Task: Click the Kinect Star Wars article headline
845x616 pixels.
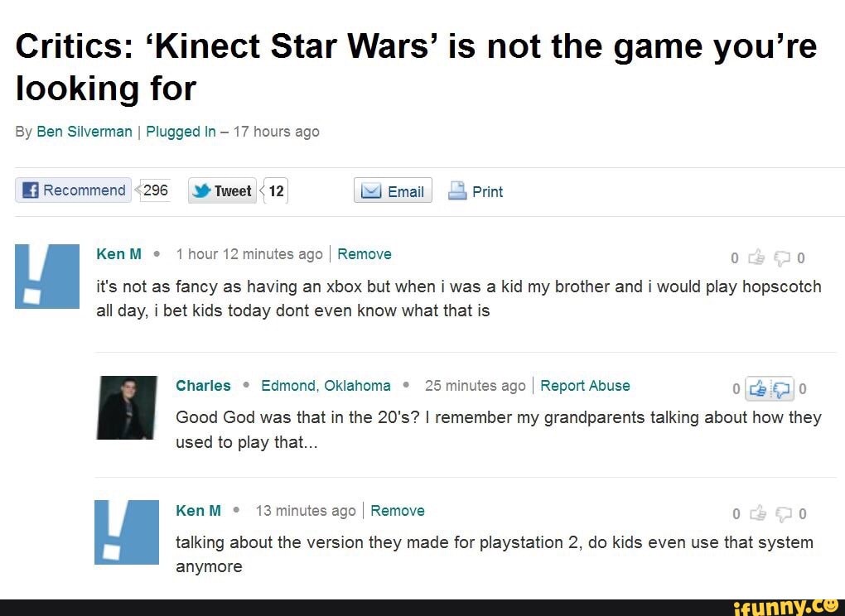Action: [x=416, y=66]
